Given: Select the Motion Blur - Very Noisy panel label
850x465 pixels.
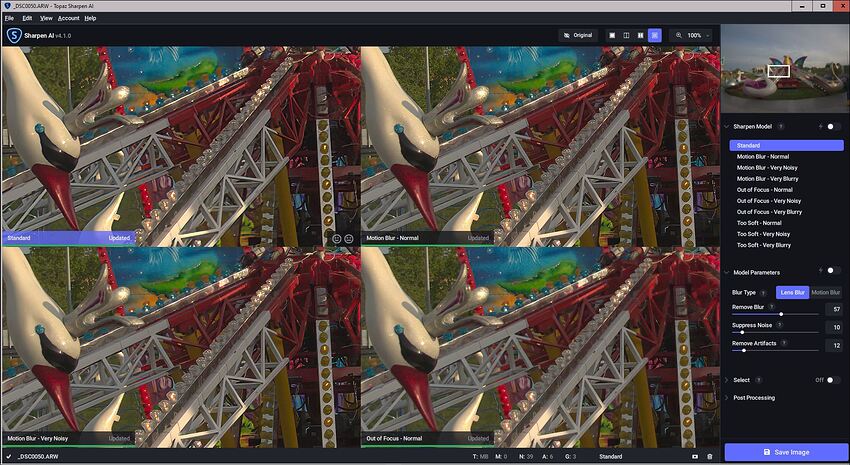Looking at the screenshot, I should pos(68,438).
